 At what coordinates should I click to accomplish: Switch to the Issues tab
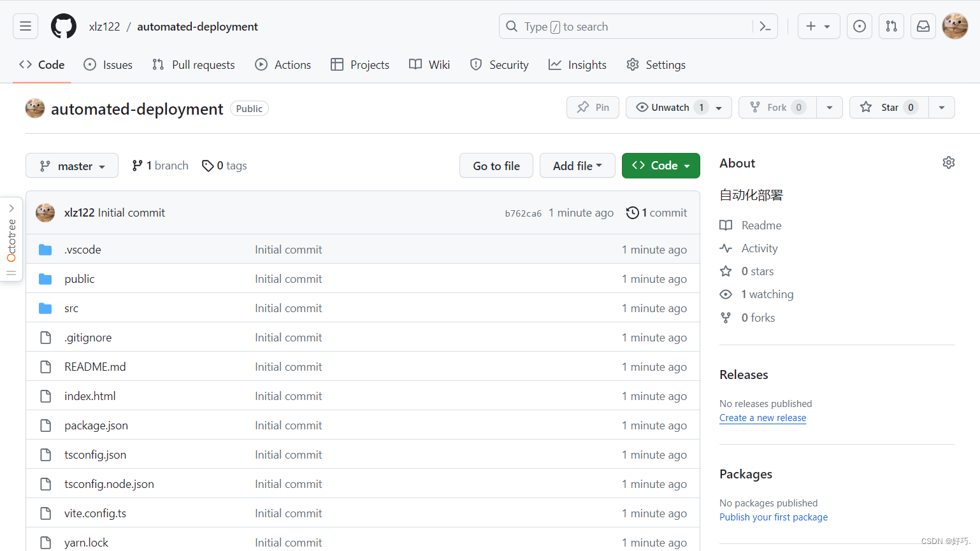(x=108, y=65)
